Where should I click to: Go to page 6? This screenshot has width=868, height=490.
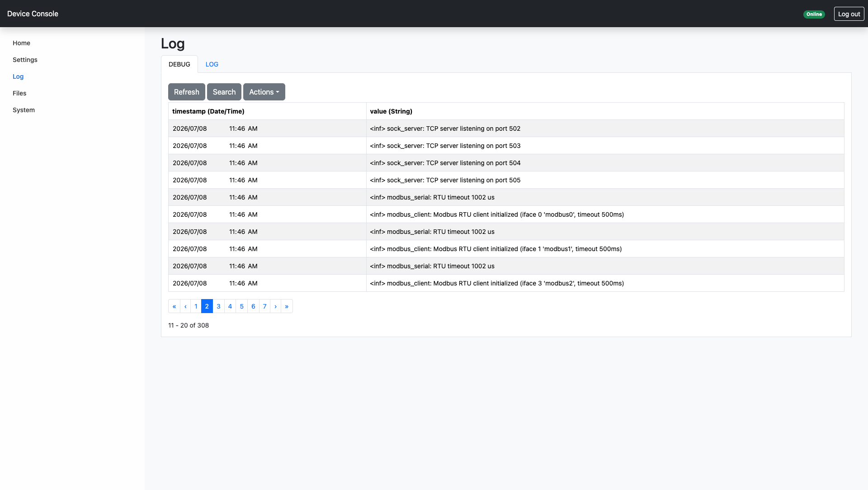(253, 306)
